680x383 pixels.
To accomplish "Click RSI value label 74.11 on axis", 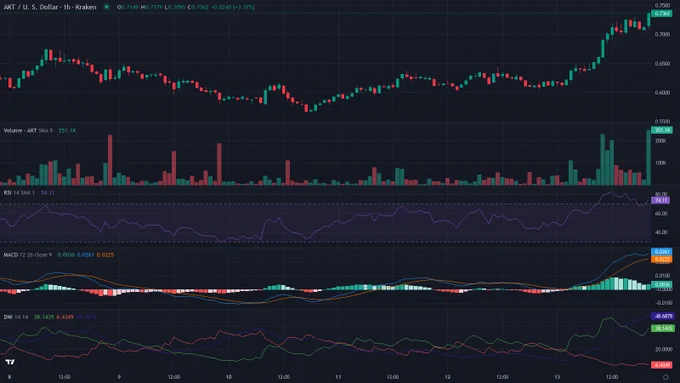I will (x=661, y=200).
